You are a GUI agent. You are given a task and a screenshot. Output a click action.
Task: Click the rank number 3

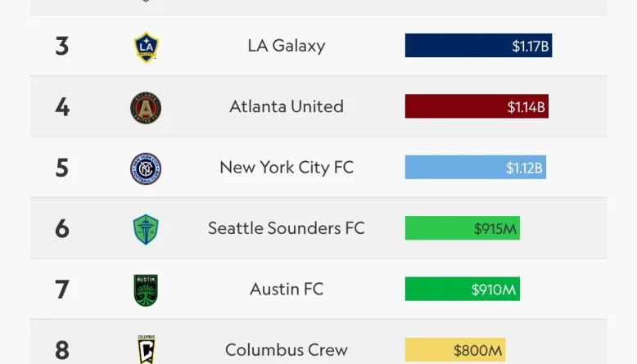pos(62,46)
